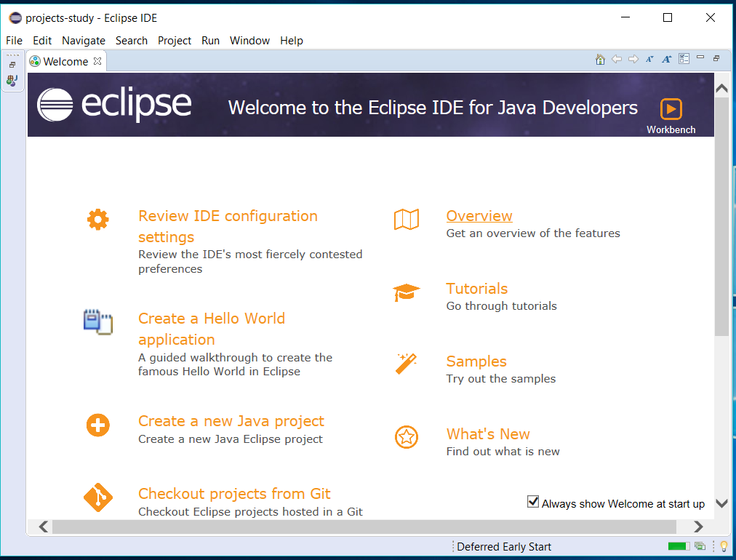Screen dimensions: 736x560
Task: Minimize the Welcome view panel
Action: [700, 57]
